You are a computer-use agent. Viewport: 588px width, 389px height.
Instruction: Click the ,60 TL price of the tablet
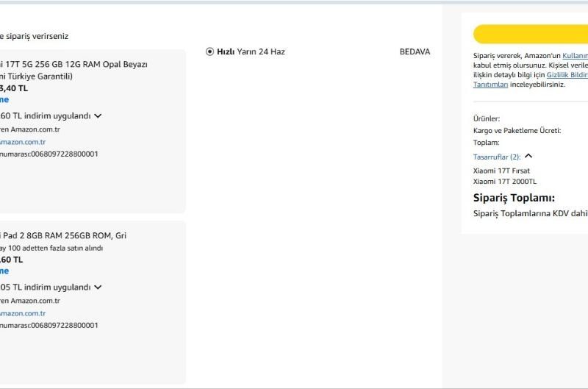11,260
